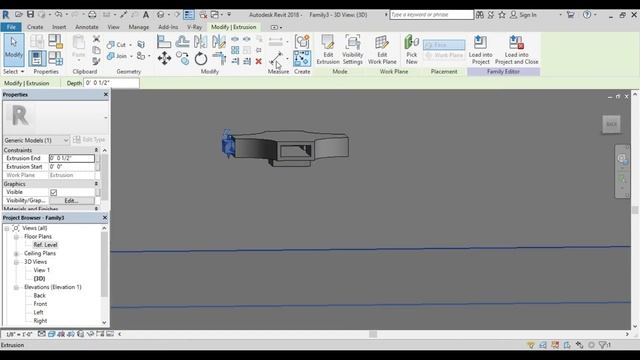This screenshot has height=360, width=640.
Task: Collapse the Floor Plans tree node
Action: [16, 237]
